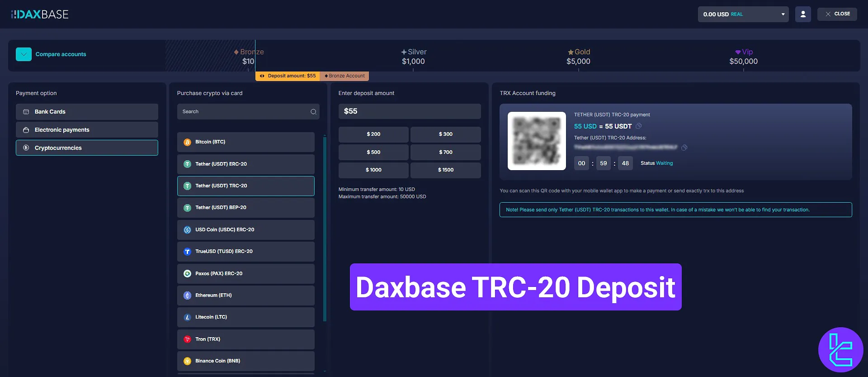Choose Cryptocurrencies payment option
Screen dimensions: 868x377
[x=87, y=148]
